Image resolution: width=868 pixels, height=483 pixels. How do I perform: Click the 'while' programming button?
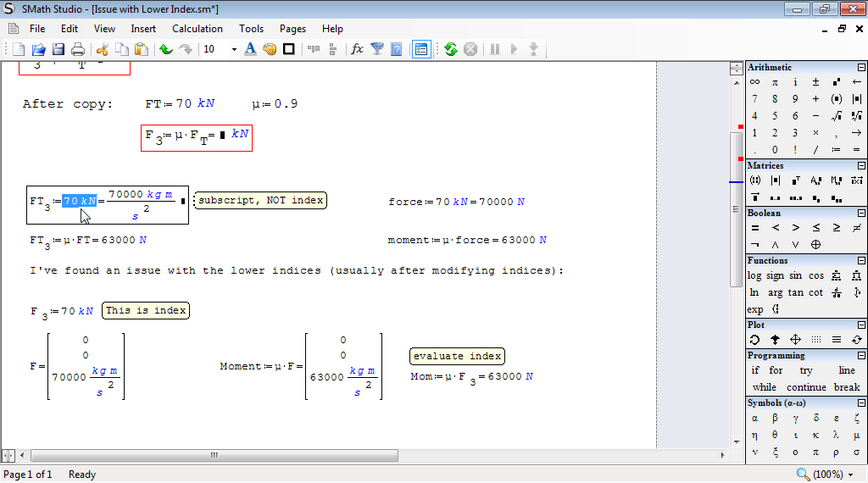pyautogui.click(x=764, y=387)
